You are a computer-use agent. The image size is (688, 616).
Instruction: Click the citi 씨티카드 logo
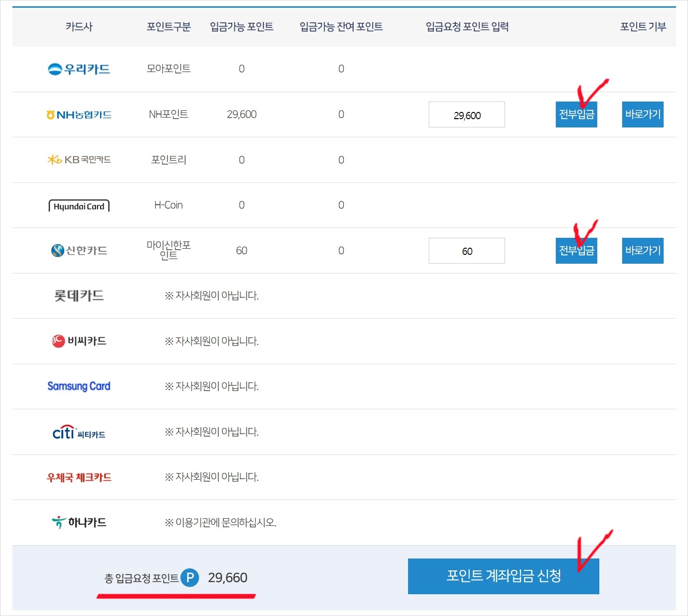pos(79,432)
